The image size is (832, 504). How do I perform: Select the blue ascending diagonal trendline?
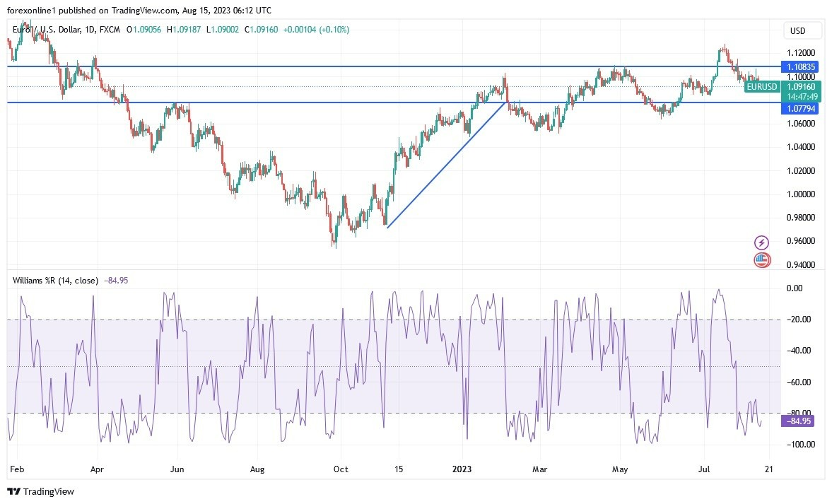(x=445, y=165)
